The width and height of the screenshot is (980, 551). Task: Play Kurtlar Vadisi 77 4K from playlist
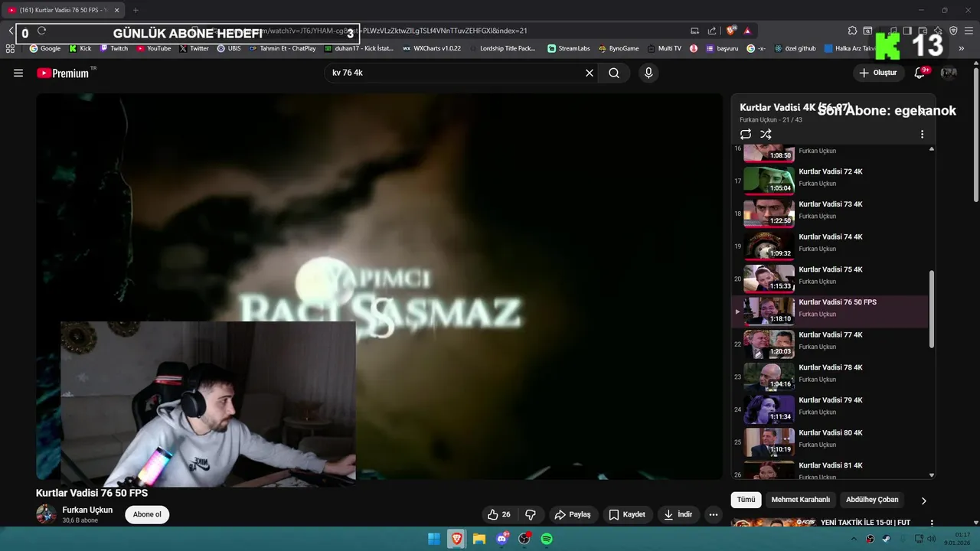(831, 344)
